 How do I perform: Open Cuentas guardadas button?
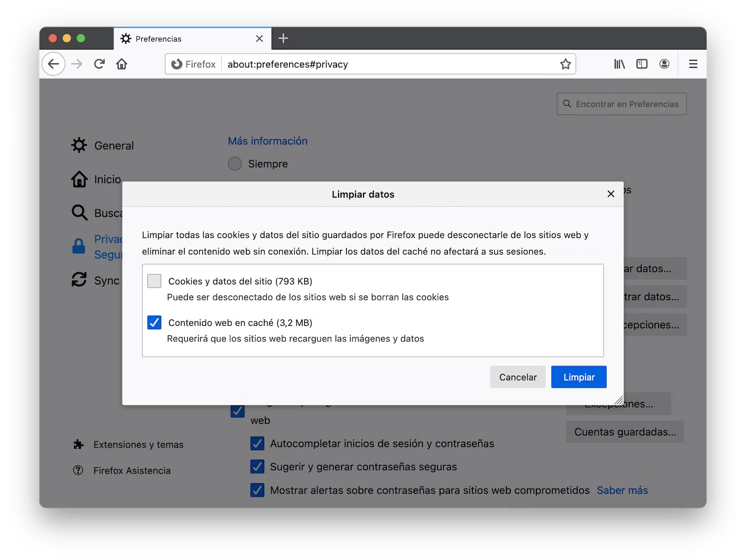pos(625,432)
